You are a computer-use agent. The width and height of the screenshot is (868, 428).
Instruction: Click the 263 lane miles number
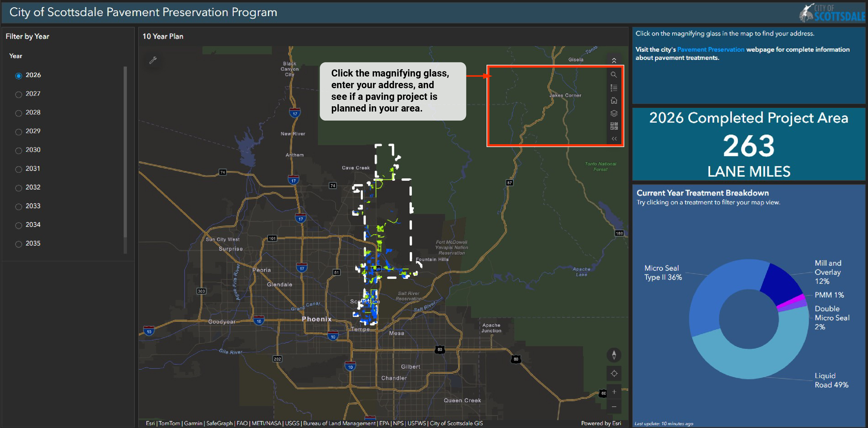pyautogui.click(x=749, y=146)
